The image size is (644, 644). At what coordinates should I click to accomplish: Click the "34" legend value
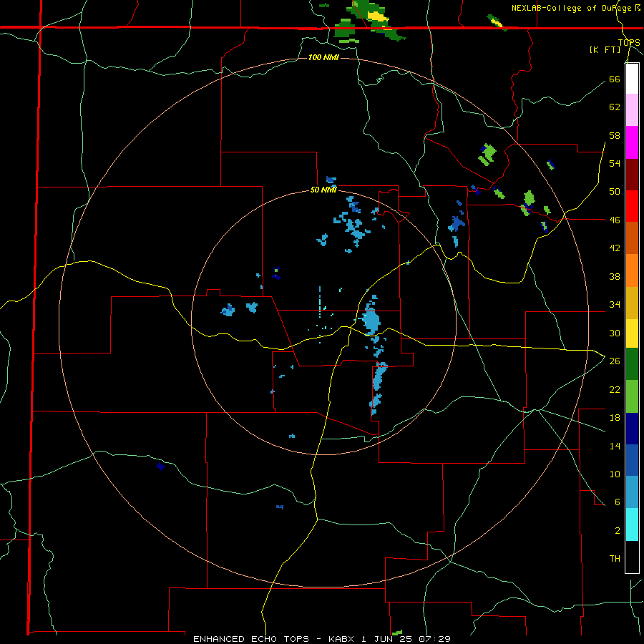point(615,304)
